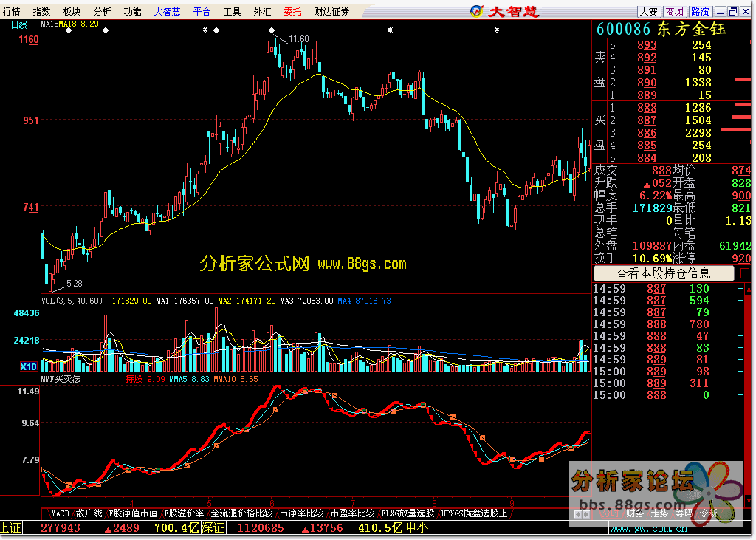Click the 中小 label in status bar
Viewport: 756px width, 540px height.
pos(417,528)
